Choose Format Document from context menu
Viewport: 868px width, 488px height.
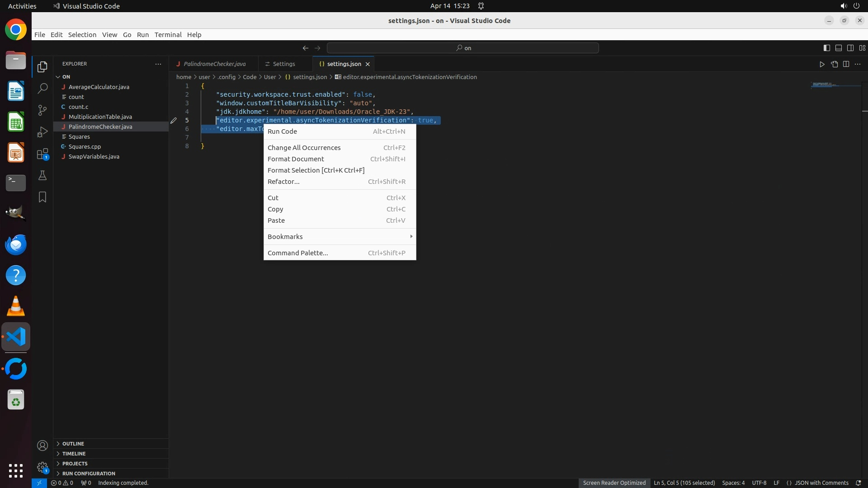click(296, 159)
